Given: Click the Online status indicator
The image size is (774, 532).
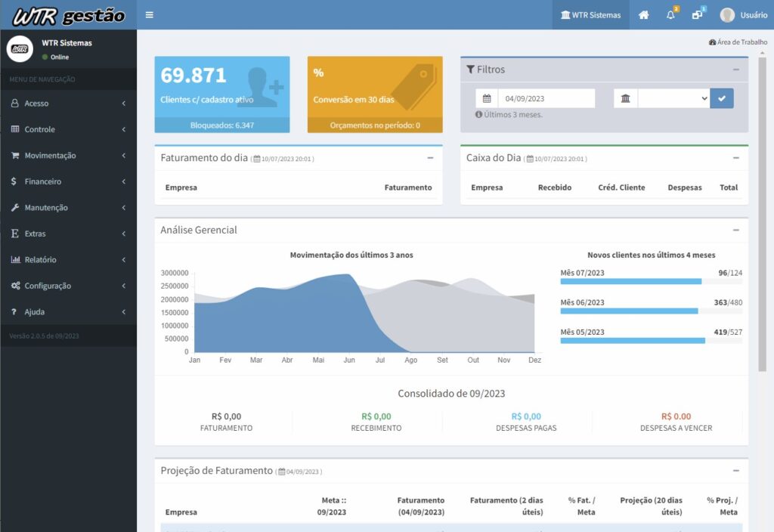Looking at the screenshot, I should pyautogui.click(x=55, y=57).
